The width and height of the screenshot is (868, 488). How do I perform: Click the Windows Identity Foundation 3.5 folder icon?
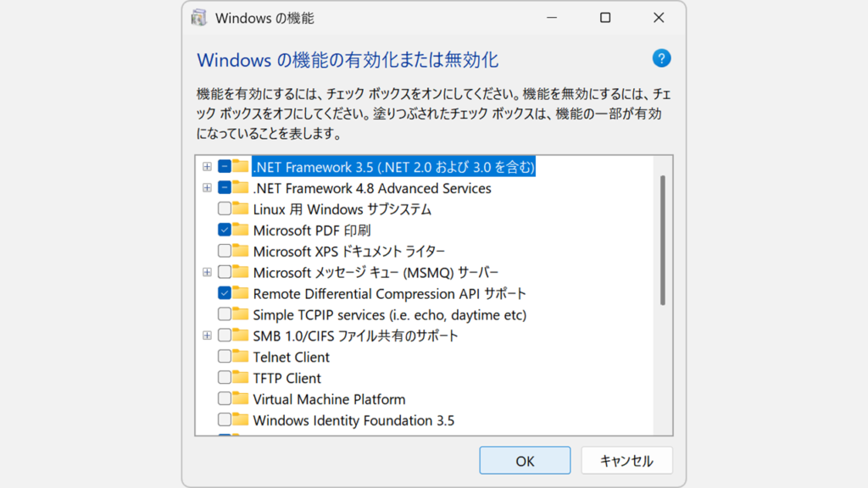[241, 420]
